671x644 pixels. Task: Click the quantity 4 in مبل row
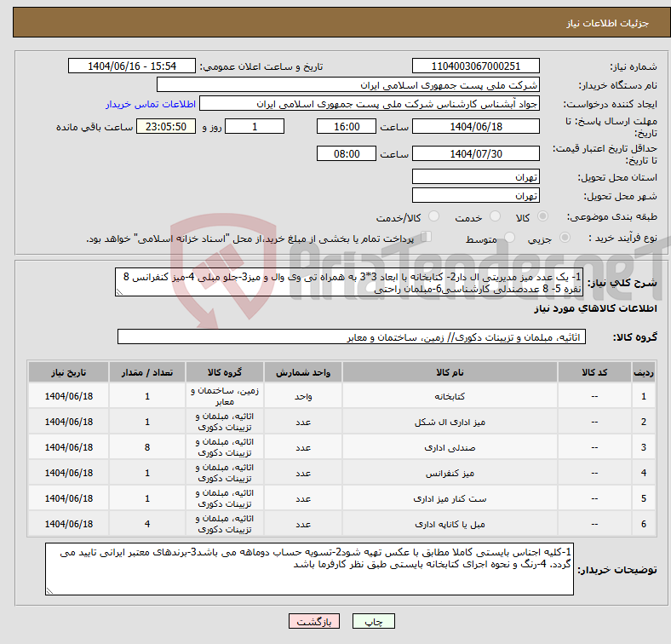[x=147, y=524]
